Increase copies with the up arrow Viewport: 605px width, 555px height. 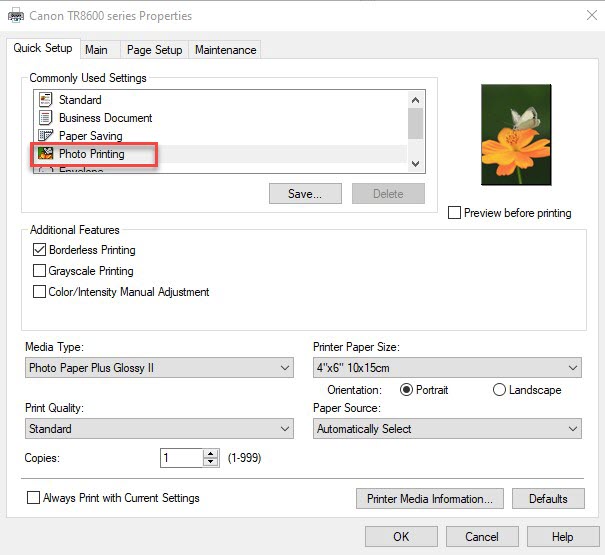pos(211,453)
